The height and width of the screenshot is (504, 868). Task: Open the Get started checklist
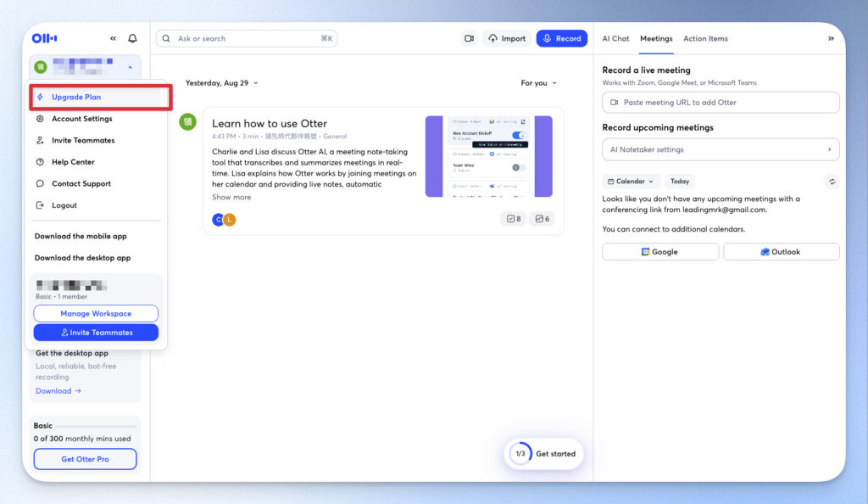coord(544,454)
